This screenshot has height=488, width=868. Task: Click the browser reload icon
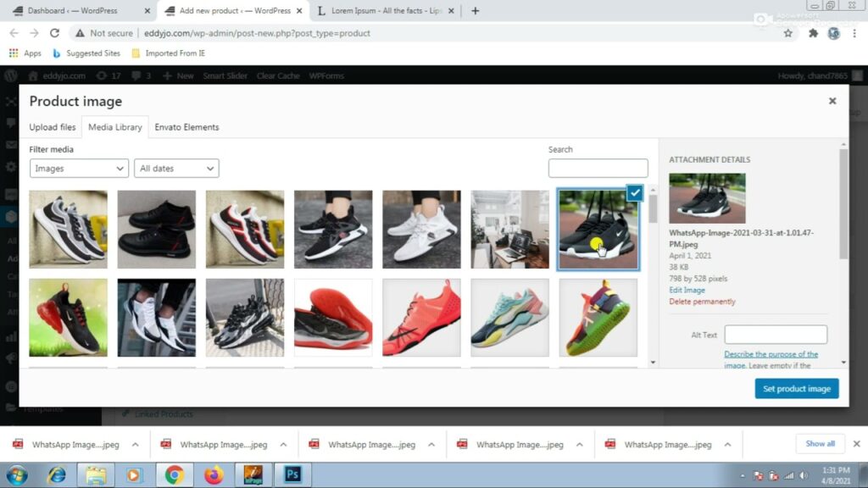tap(55, 33)
